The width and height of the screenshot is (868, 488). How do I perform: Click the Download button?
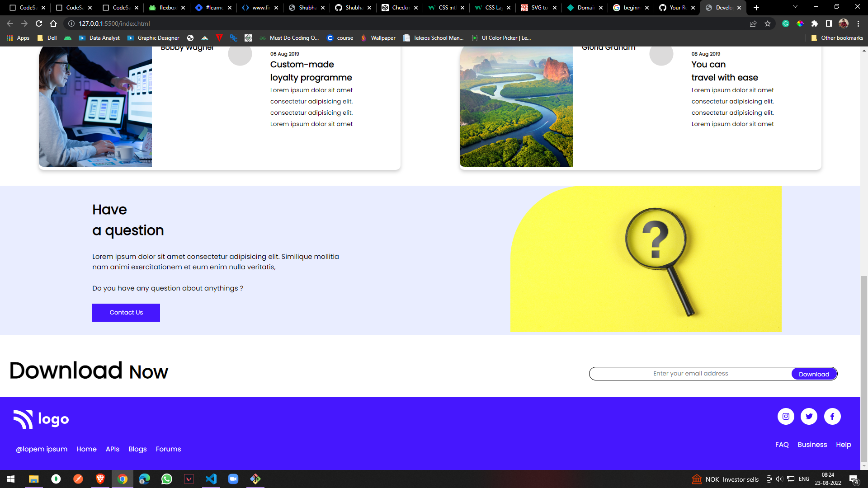[x=813, y=374]
